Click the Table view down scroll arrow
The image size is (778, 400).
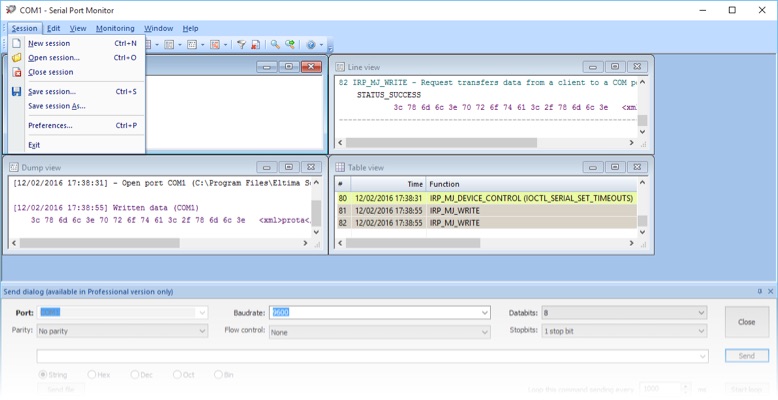642,232
